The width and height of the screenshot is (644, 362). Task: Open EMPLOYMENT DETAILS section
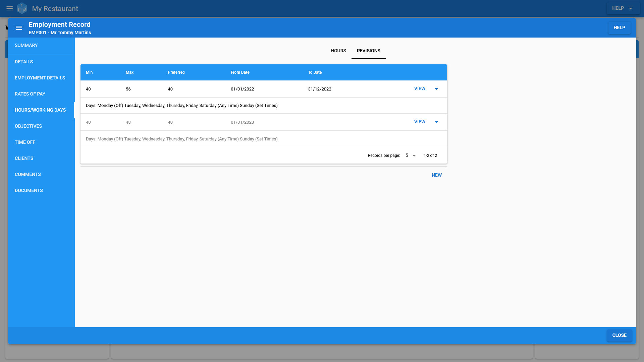tap(40, 77)
